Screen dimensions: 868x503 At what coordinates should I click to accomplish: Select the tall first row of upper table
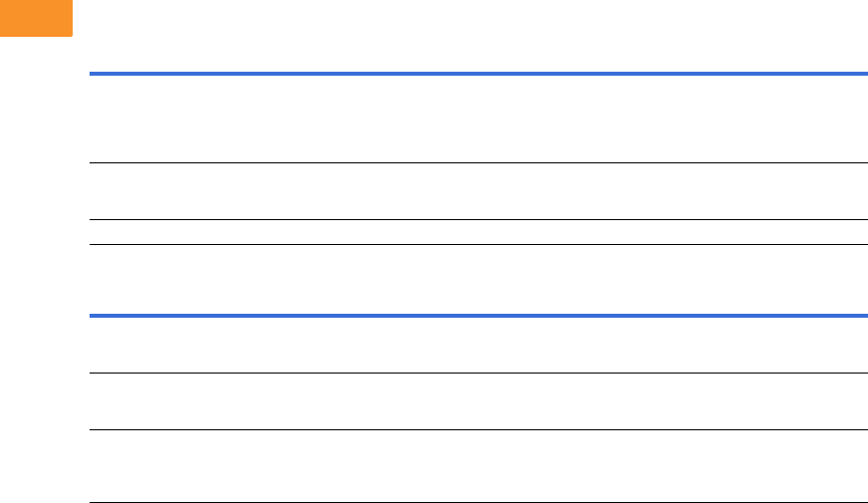[479, 119]
